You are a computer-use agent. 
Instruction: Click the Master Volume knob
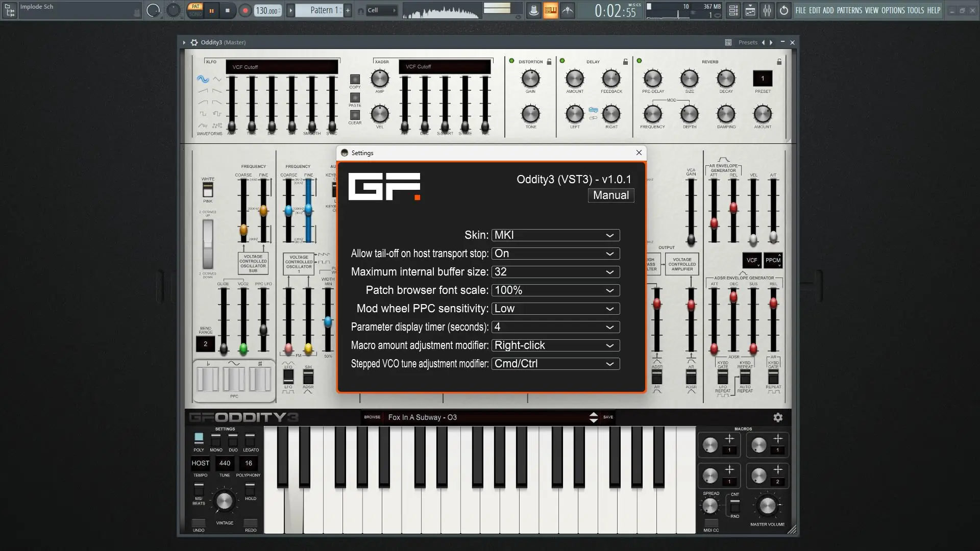tap(767, 506)
